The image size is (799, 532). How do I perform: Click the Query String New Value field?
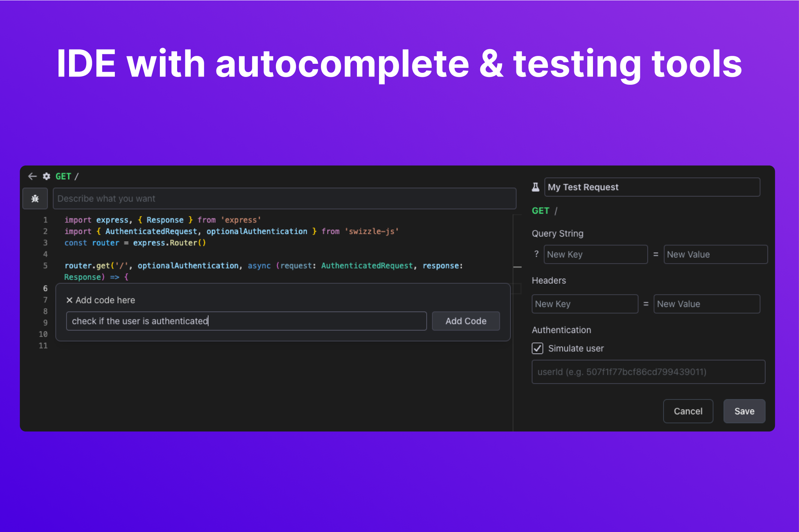(715, 254)
